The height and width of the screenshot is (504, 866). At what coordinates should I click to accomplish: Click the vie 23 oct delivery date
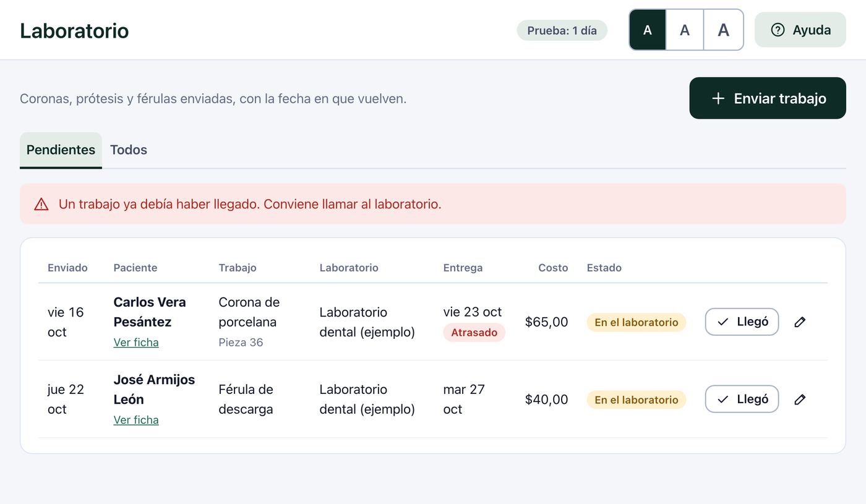click(473, 312)
